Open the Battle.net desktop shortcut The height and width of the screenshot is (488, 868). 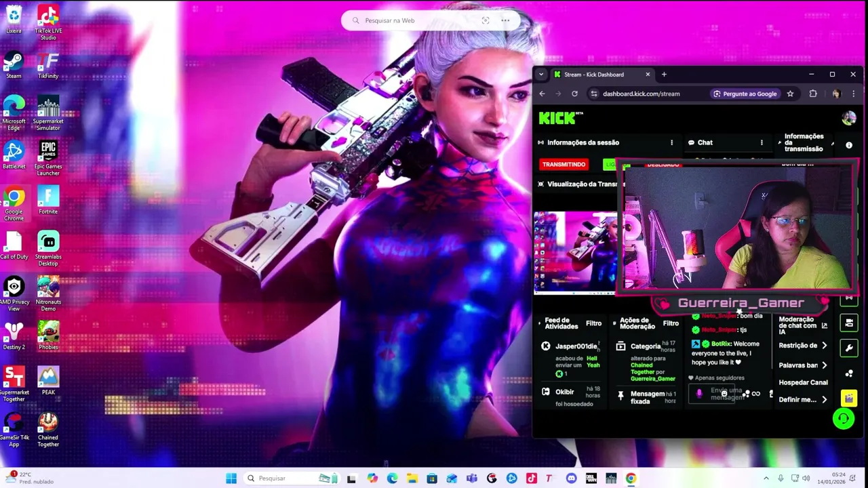pyautogui.click(x=14, y=155)
